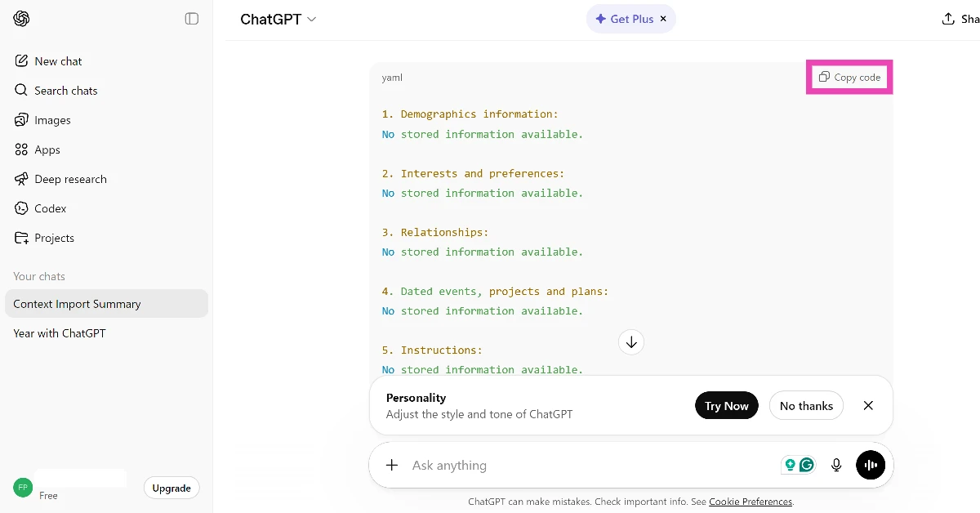Viewport: 980px width, 513px height.
Task: Dismiss the Get Plus pill with its X
Action: pos(663,18)
